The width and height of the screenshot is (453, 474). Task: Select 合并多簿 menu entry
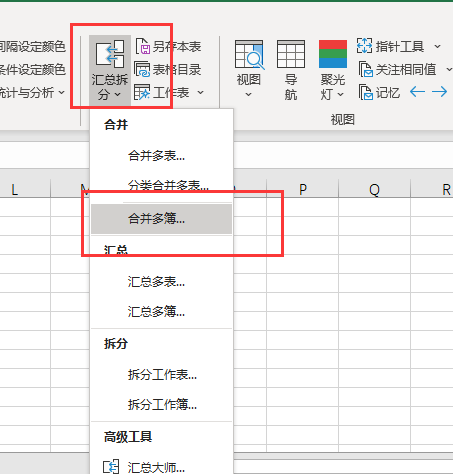[x=161, y=219]
